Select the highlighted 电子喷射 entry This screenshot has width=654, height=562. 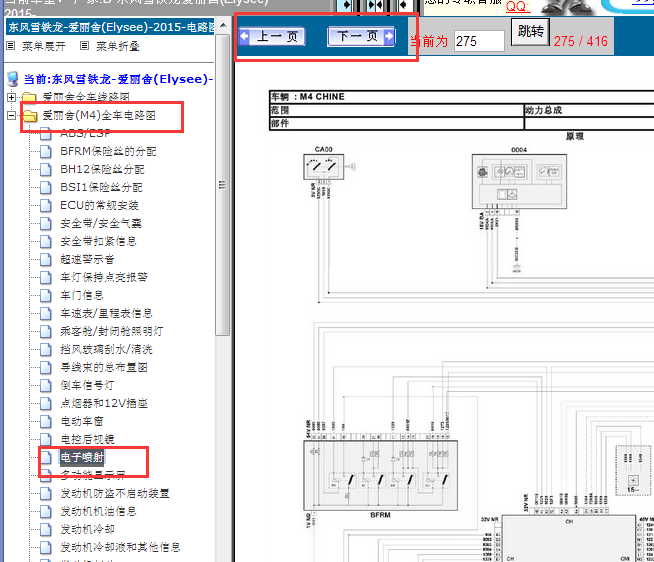tap(82, 457)
